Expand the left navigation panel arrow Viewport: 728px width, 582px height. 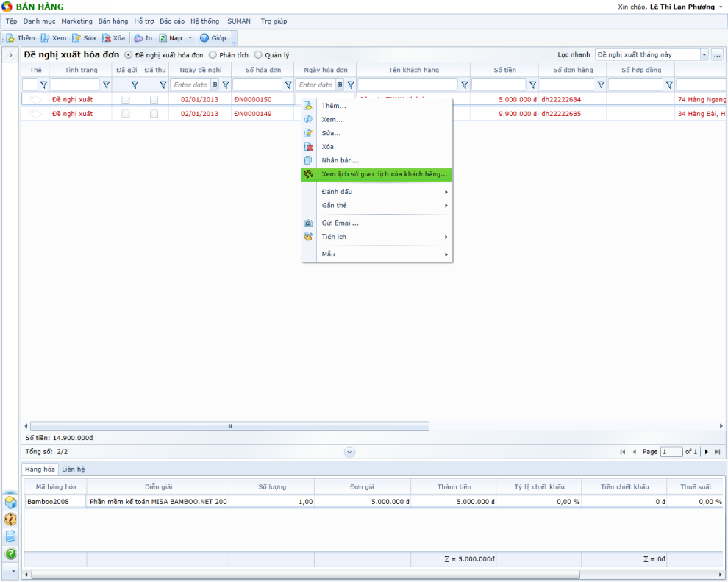(x=11, y=55)
